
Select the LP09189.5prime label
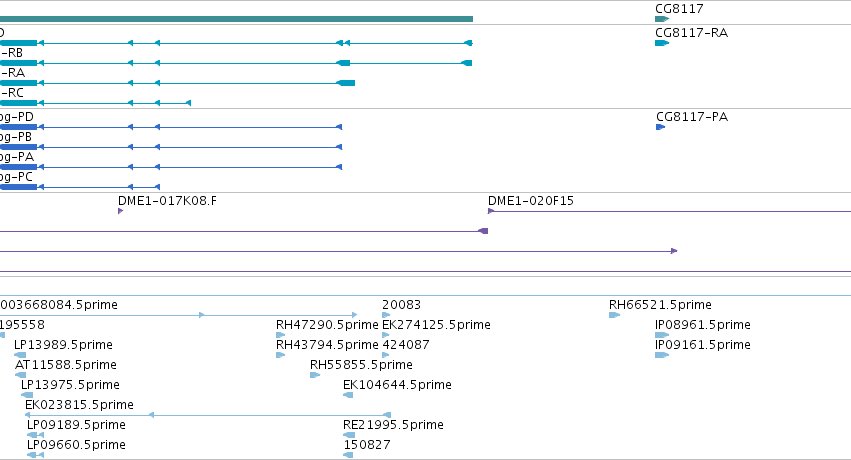click(77, 425)
